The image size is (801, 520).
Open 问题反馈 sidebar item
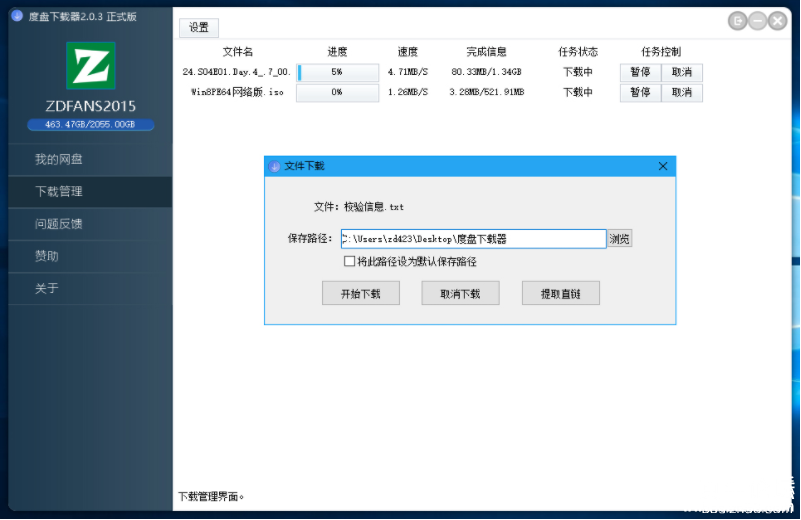tap(58, 224)
